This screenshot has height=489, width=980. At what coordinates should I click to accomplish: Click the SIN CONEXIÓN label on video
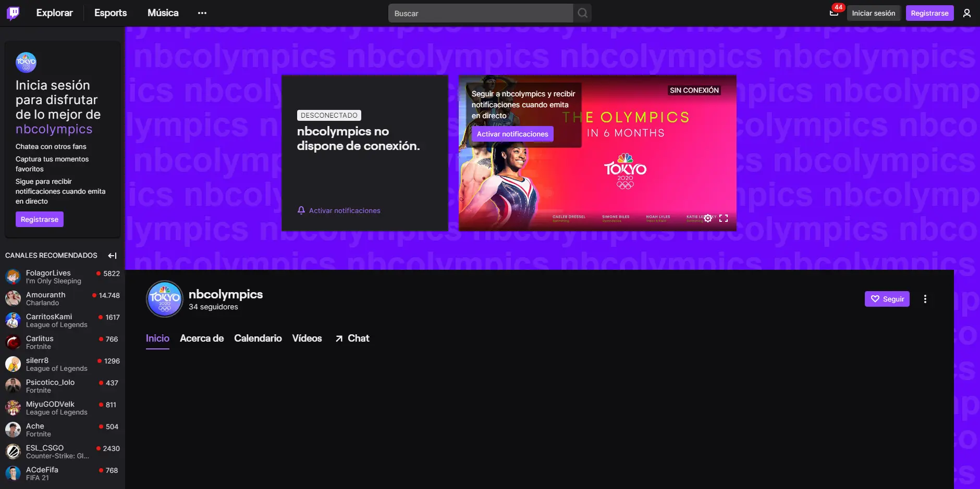pos(694,90)
